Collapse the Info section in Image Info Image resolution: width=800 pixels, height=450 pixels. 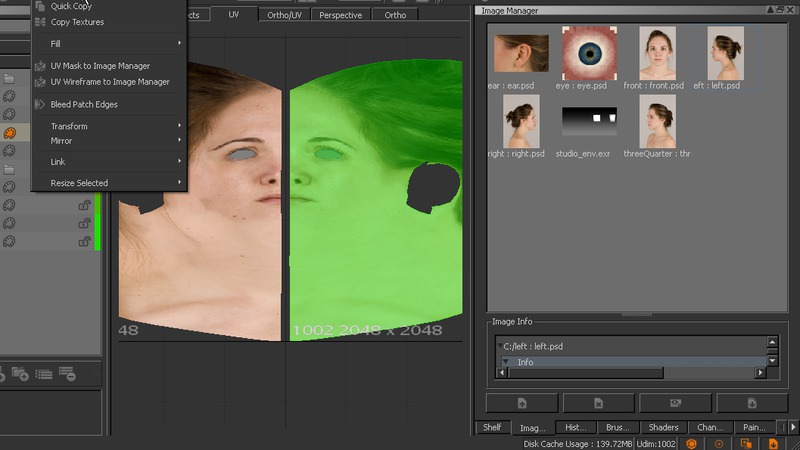coord(506,362)
